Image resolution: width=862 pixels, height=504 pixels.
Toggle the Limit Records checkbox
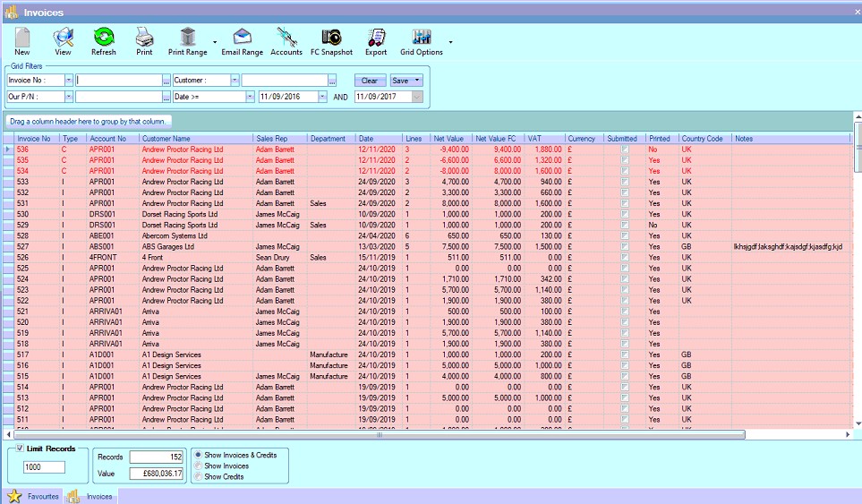click(20, 448)
